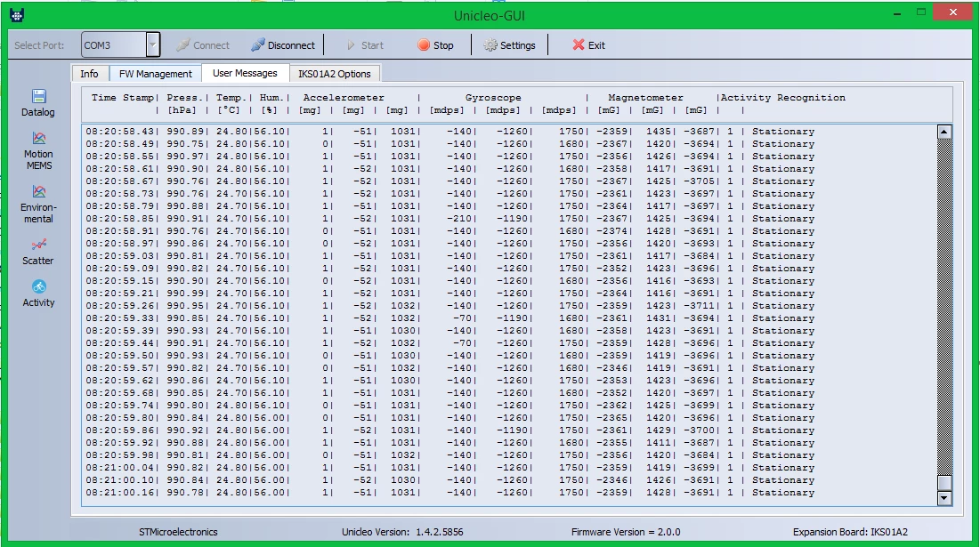The height and width of the screenshot is (547, 980).
Task: Switch to the Info tab
Action: pyautogui.click(x=89, y=74)
